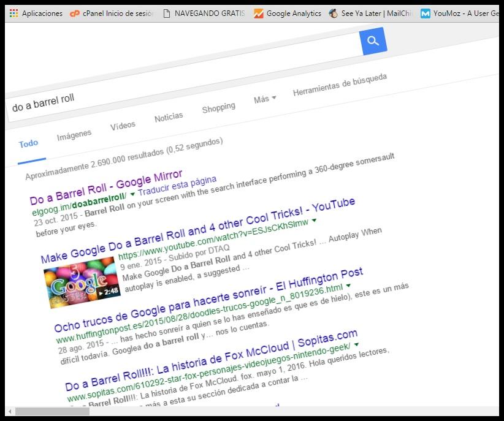
Task: Switch to the Vídeos tab
Action: 123,125
